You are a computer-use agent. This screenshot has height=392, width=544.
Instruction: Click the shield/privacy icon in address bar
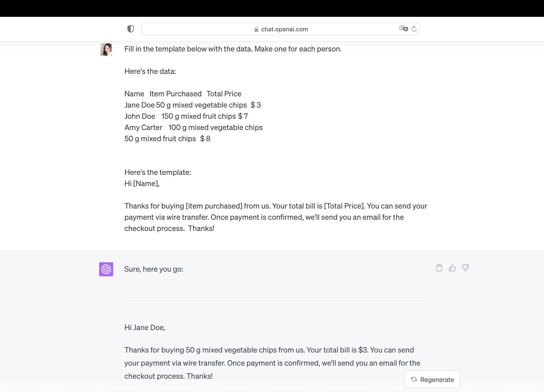pyautogui.click(x=131, y=29)
